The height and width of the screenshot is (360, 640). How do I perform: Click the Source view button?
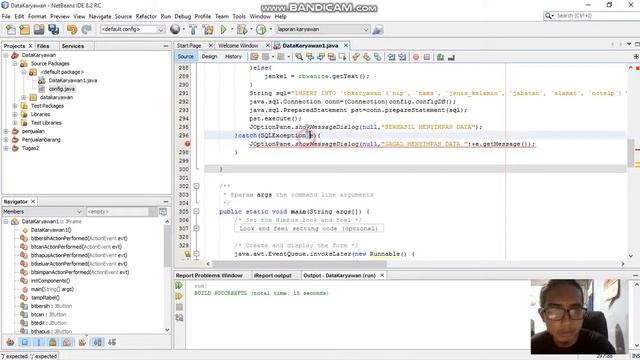tap(186, 57)
